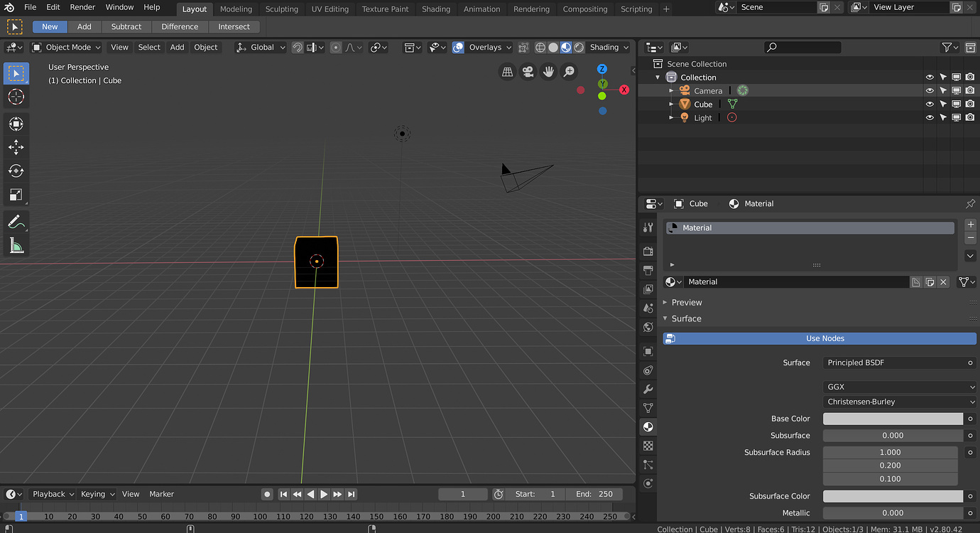980x533 pixels.
Task: Click the End frame field
Action: pos(594,494)
